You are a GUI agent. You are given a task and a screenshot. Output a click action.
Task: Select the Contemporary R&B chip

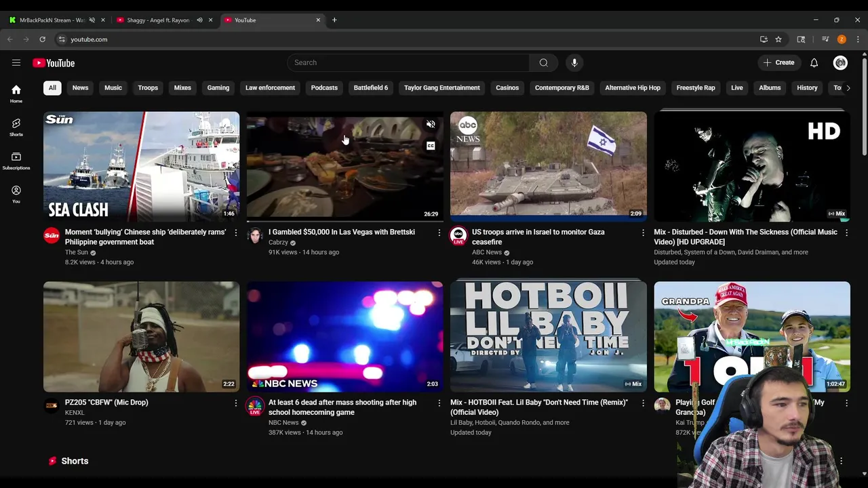click(x=562, y=87)
